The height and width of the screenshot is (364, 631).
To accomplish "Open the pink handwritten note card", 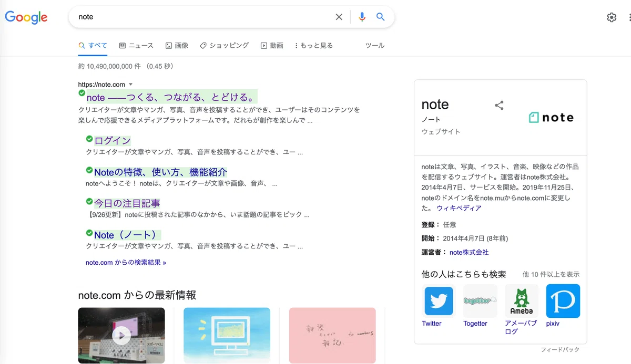I will pyautogui.click(x=332, y=335).
